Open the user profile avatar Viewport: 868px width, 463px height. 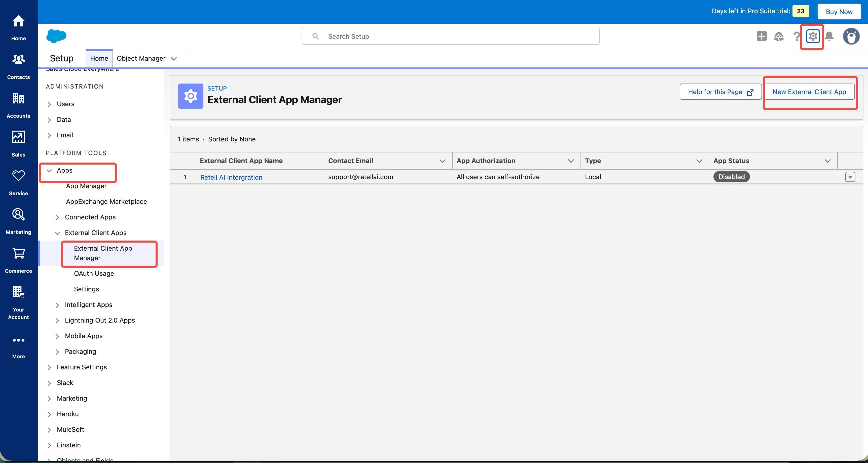click(851, 36)
